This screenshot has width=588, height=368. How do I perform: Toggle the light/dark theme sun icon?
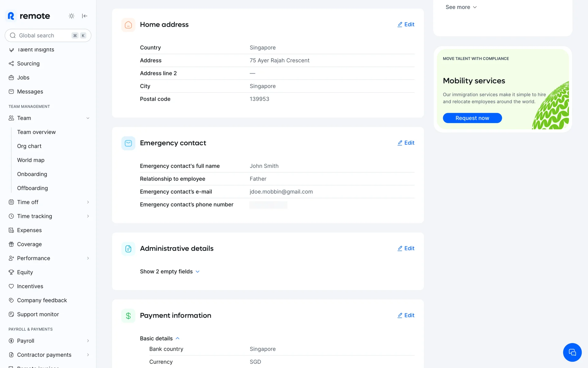pos(71,16)
